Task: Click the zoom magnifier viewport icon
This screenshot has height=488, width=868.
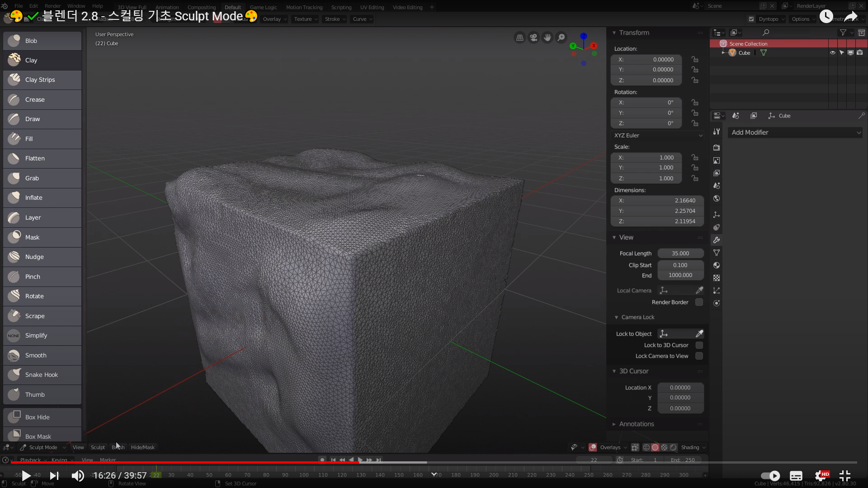Action: (x=561, y=38)
